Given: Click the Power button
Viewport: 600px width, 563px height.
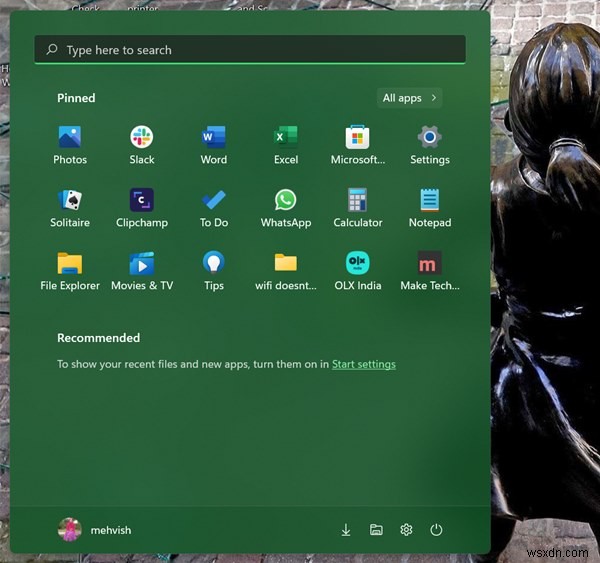Looking at the screenshot, I should click(x=436, y=530).
